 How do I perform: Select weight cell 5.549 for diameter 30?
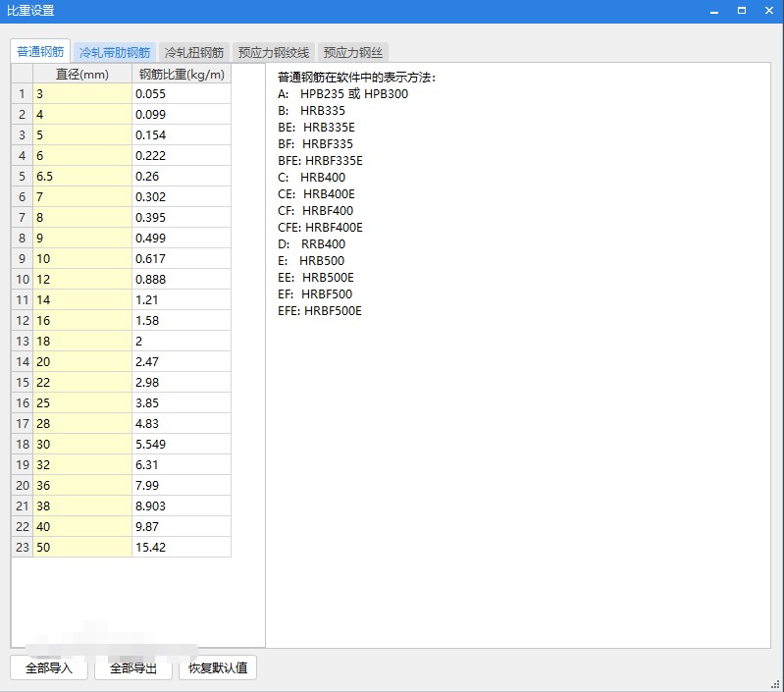[x=182, y=444]
